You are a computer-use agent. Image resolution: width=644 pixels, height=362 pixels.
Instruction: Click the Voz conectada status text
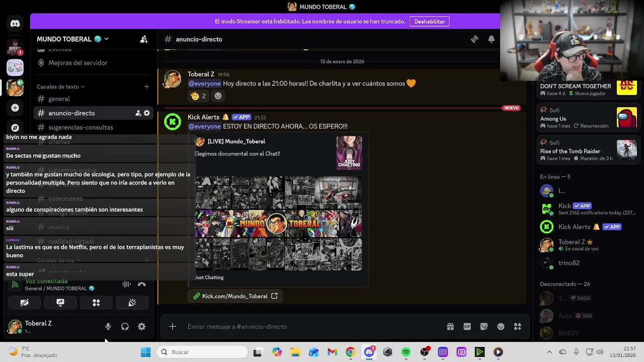[x=46, y=281]
